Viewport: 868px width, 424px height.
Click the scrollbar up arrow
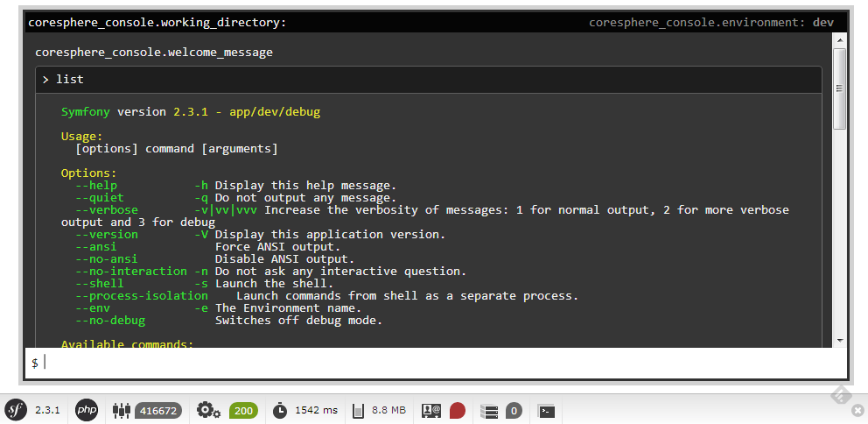[x=840, y=40]
